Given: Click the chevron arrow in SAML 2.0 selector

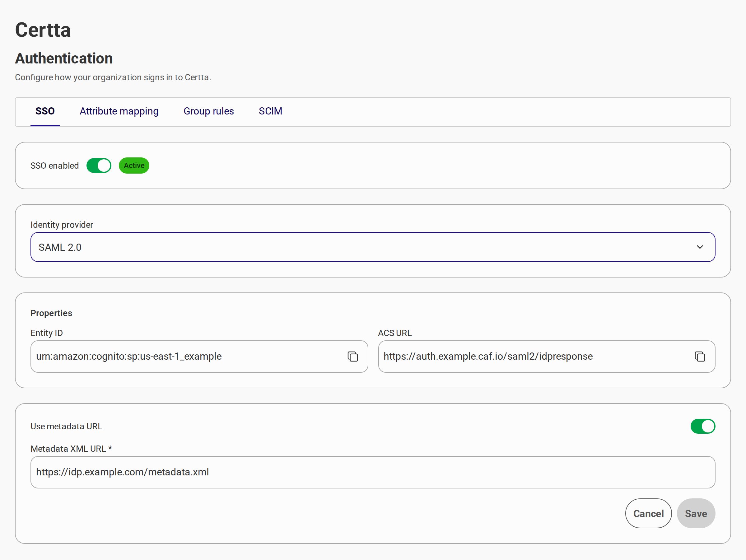Looking at the screenshot, I should (700, 247).
